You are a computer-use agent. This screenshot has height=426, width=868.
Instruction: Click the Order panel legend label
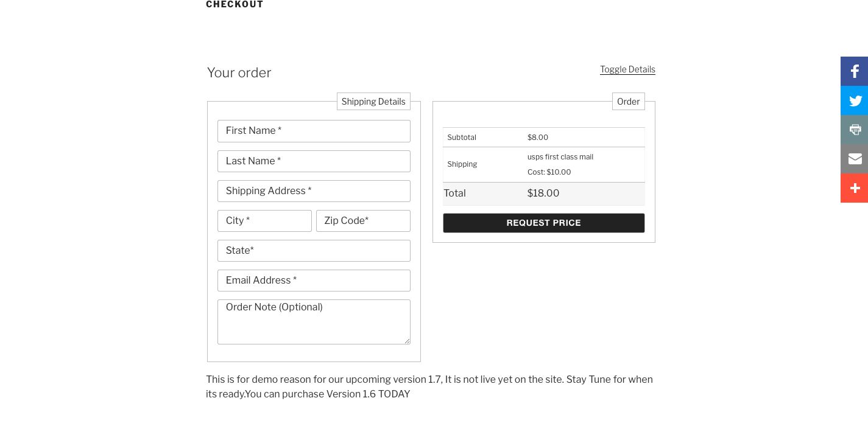click(x=628, y=102)
